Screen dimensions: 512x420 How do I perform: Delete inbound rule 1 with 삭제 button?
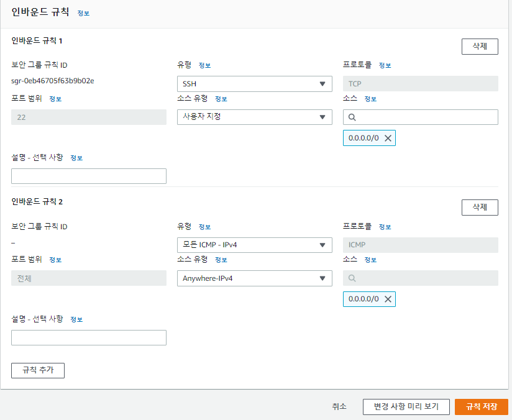pyautogui.click(x=480, y=47)
